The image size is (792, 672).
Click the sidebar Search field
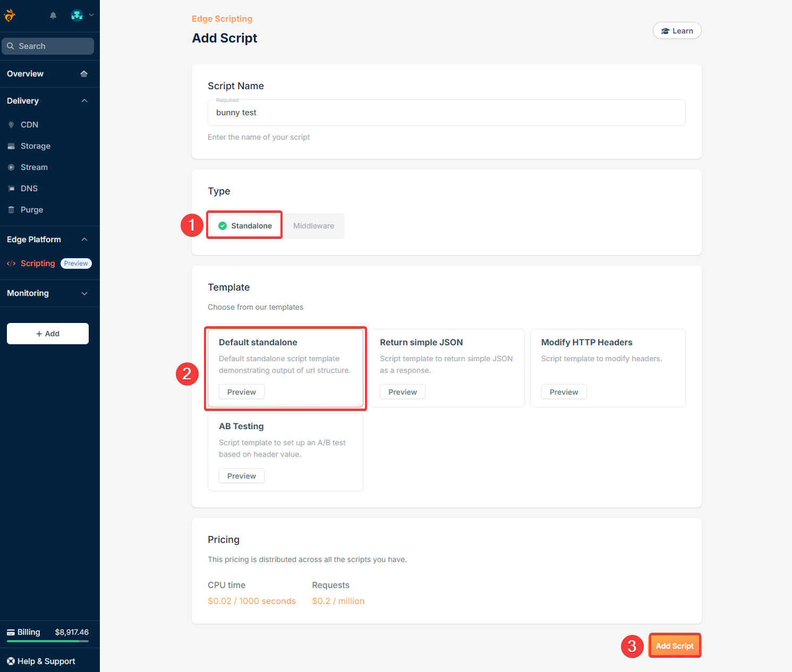[x=48, y=46]
